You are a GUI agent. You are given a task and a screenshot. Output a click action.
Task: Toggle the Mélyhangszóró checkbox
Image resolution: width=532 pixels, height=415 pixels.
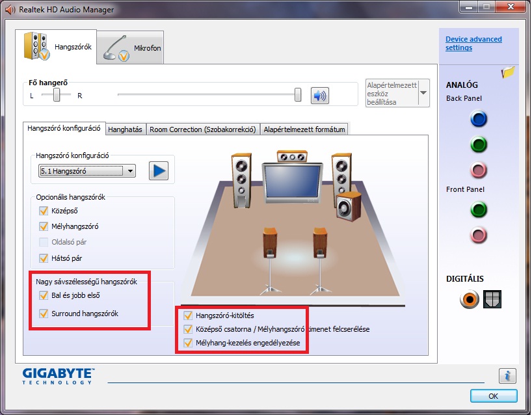[44, 226]
